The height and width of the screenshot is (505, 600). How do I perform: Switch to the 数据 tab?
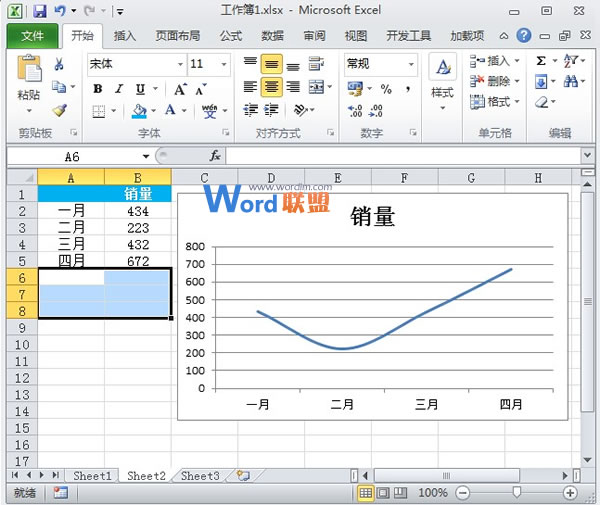[x=272, y=36]
